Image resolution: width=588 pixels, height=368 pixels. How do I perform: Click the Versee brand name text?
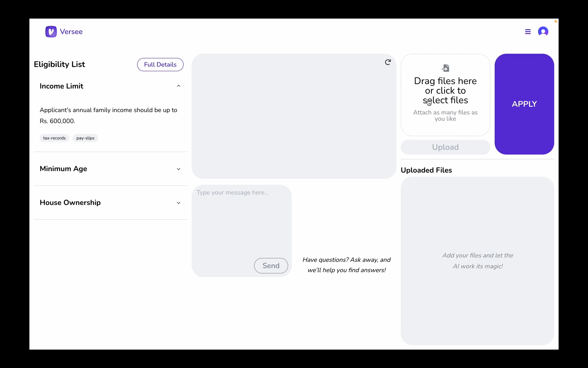[71, 32]
